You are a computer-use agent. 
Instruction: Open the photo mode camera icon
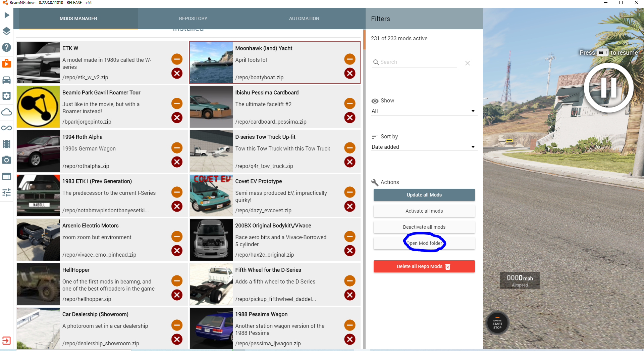coord(7,160)
